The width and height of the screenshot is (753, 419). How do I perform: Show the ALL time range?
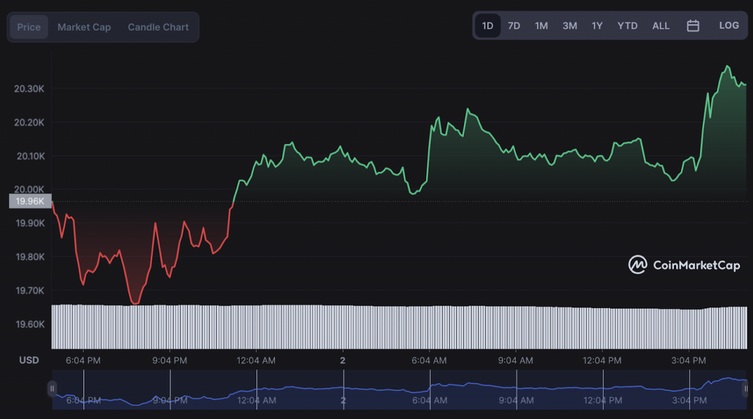pos(661,25)
